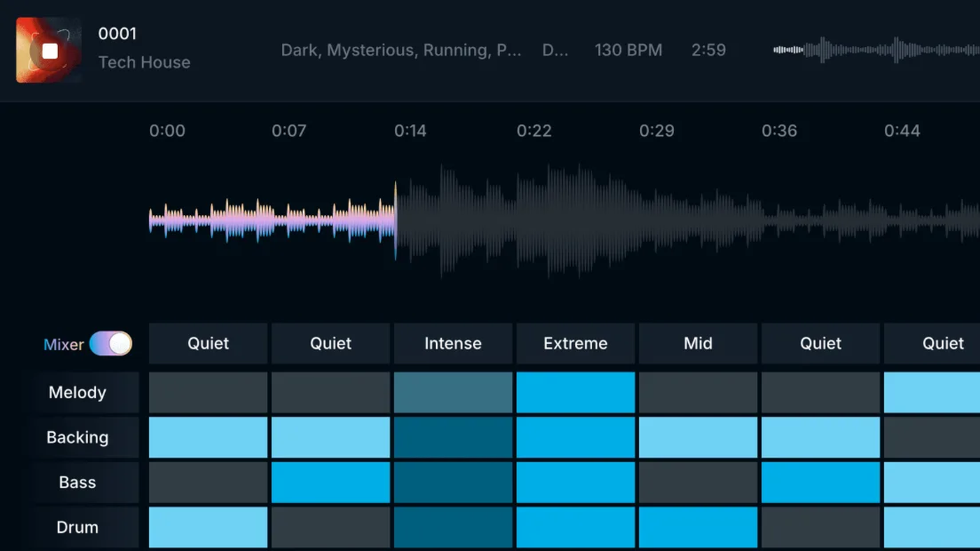Viewport: 980px width, 551px height.
Task: Toggle Bass cell in Mid section
Action: tap(698, 482)
